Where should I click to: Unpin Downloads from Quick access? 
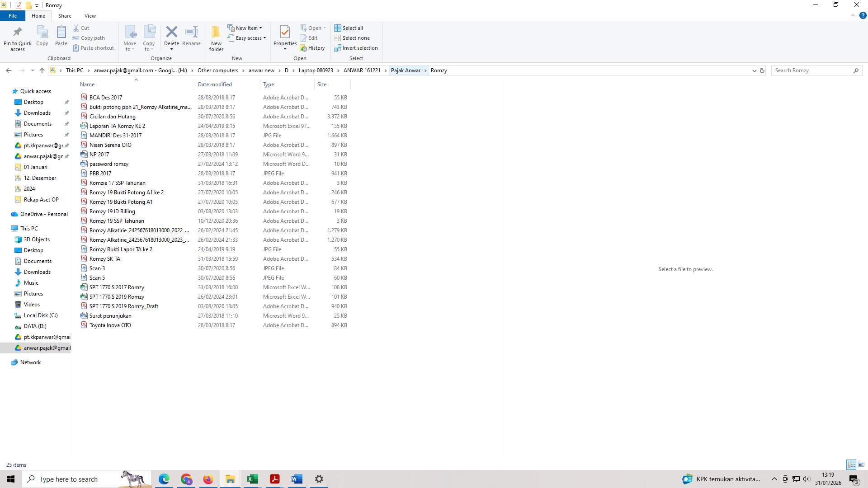(66, 113)
